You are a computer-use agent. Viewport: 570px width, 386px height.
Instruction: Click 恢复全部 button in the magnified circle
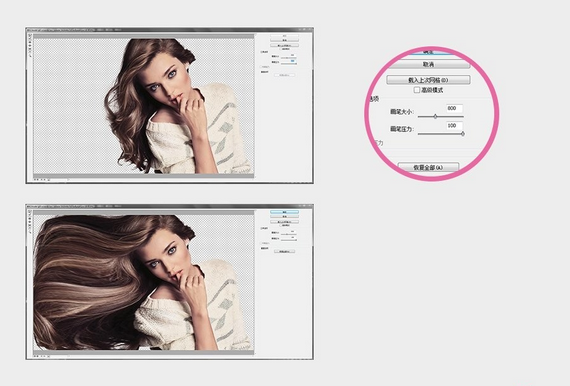[428, 168]
